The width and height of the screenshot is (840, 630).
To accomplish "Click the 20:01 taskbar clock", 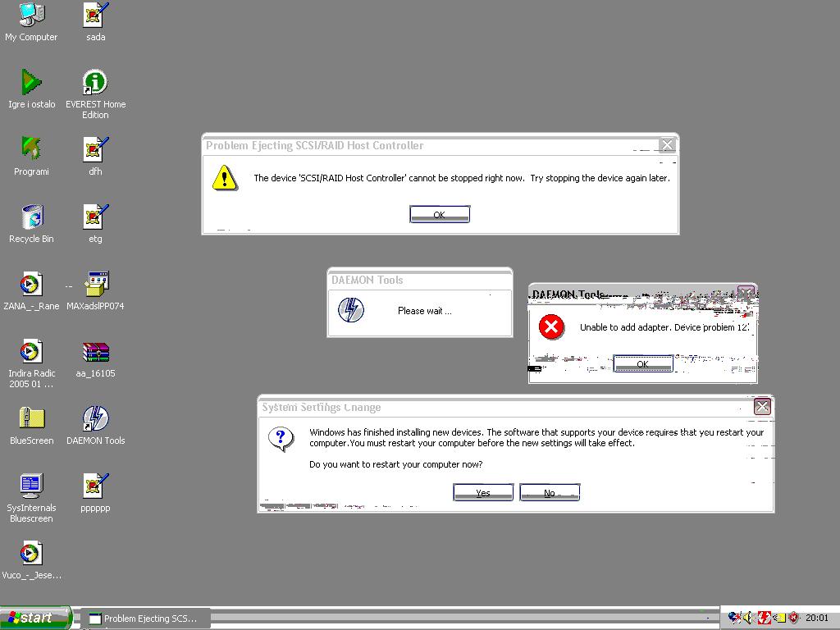I will click(816, 618).
